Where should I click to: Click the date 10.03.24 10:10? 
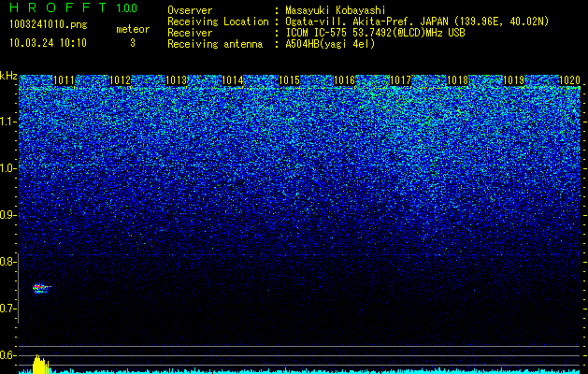click(48, 43)
